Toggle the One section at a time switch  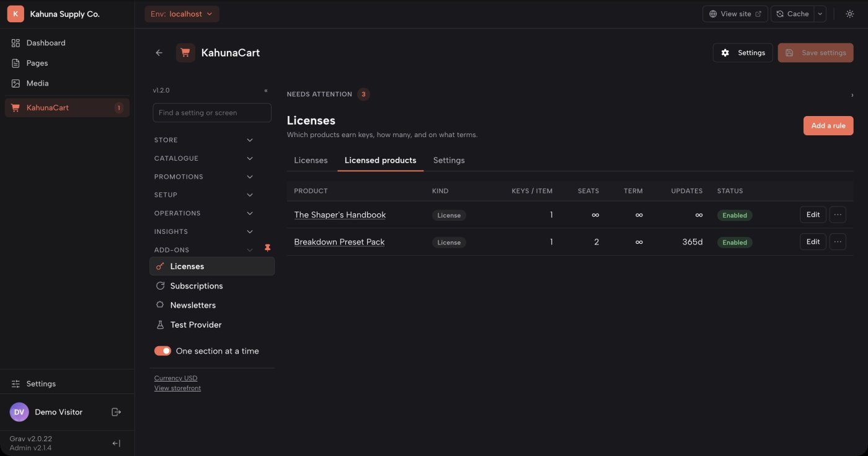pyautogui.click(x=162, y=351)
